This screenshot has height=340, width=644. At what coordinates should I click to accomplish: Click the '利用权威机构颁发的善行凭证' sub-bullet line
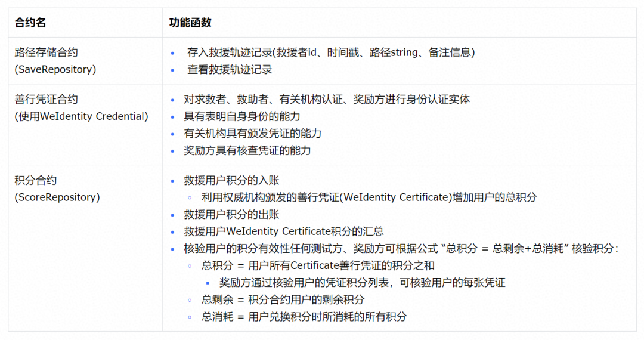tap(369, 197)
